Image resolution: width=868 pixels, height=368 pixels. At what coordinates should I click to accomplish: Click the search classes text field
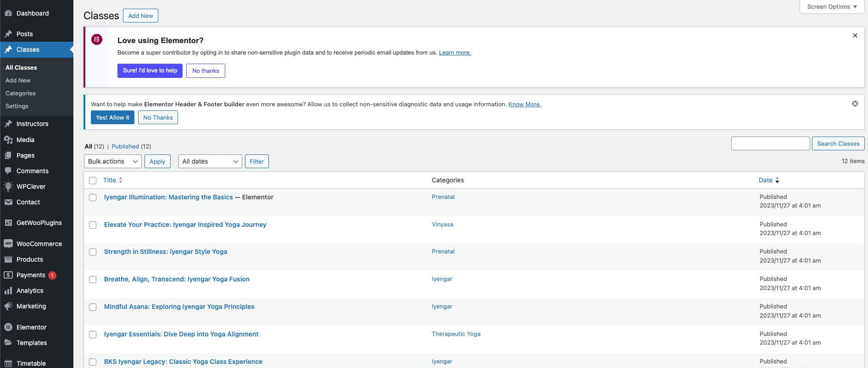770,143
